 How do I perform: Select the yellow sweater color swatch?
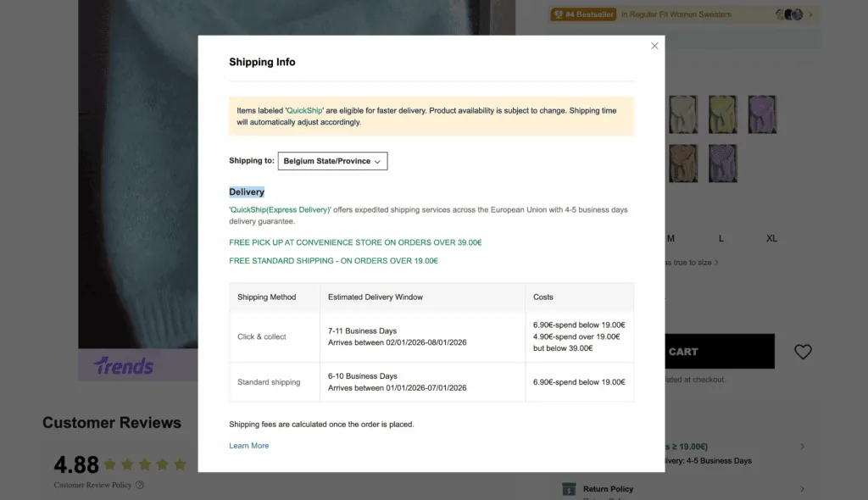722,114
